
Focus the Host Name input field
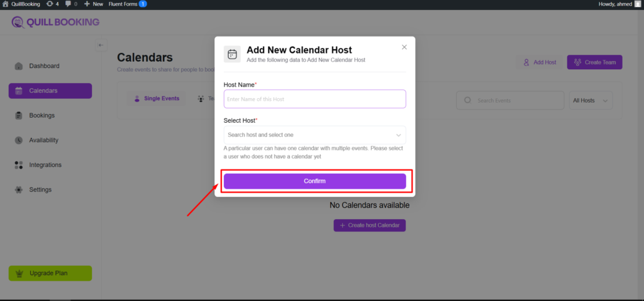[314, 99]
